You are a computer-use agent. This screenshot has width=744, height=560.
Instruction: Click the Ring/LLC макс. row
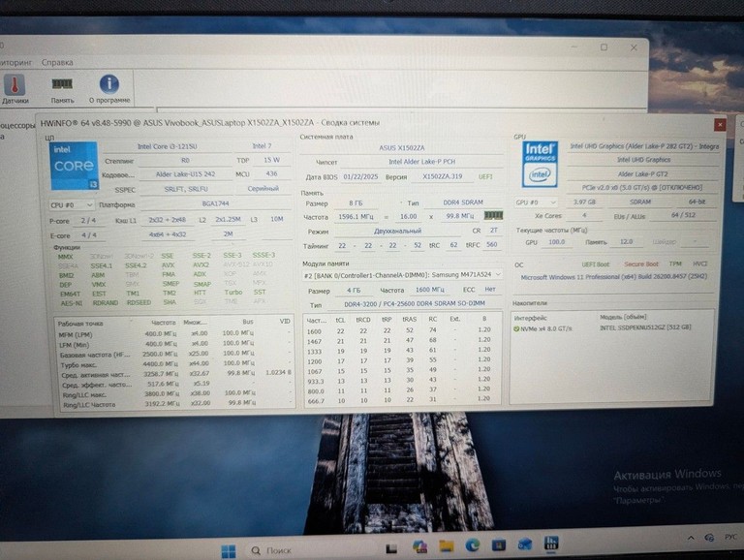(x=174, y=394)
